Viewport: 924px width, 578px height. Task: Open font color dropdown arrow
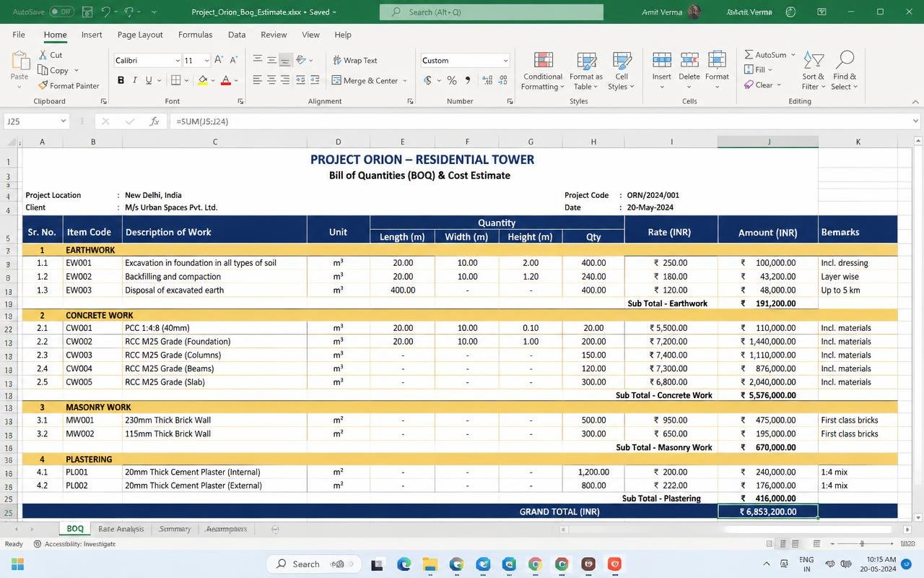coord(236,80)
